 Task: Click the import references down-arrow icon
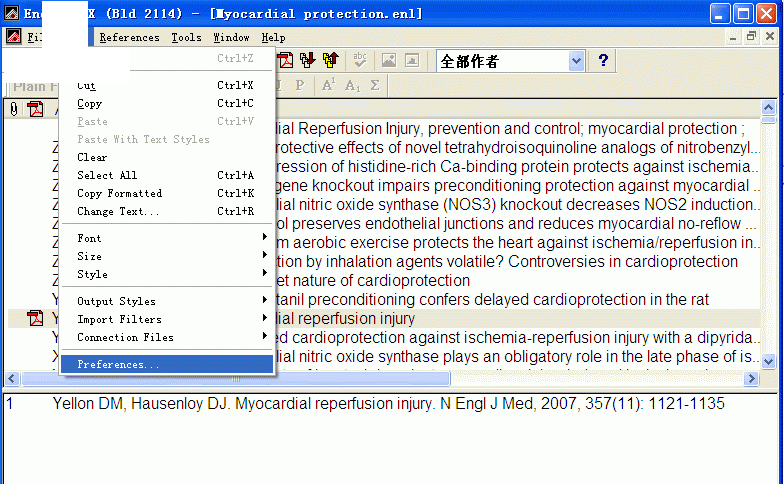pos(308,60)
